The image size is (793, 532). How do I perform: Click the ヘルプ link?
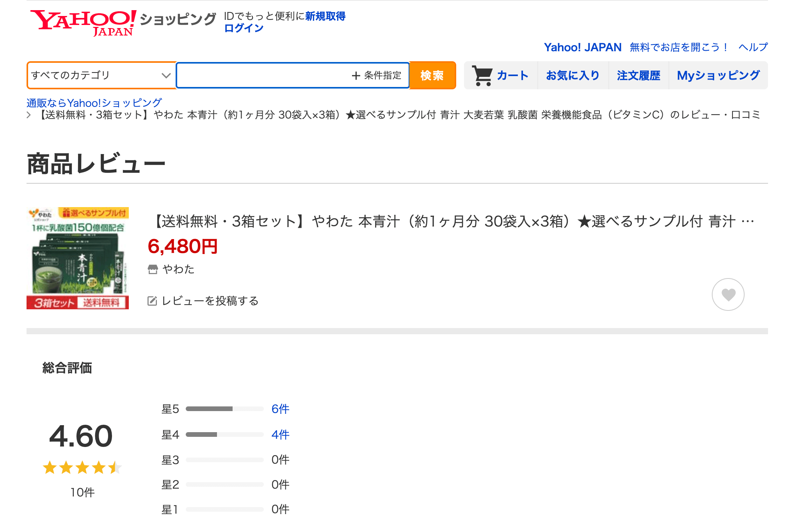(x=753, y=47)
